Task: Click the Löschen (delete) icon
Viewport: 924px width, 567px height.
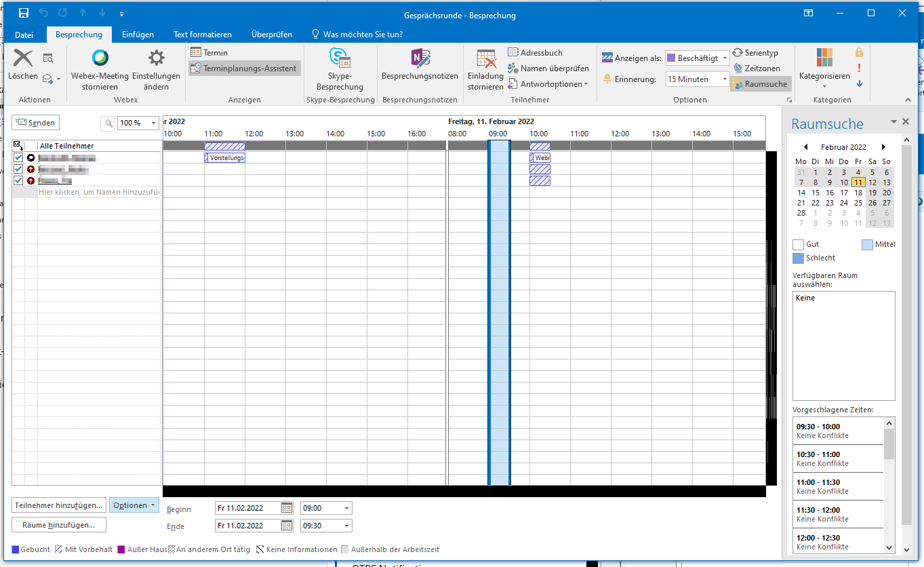Action: (23, 58)
